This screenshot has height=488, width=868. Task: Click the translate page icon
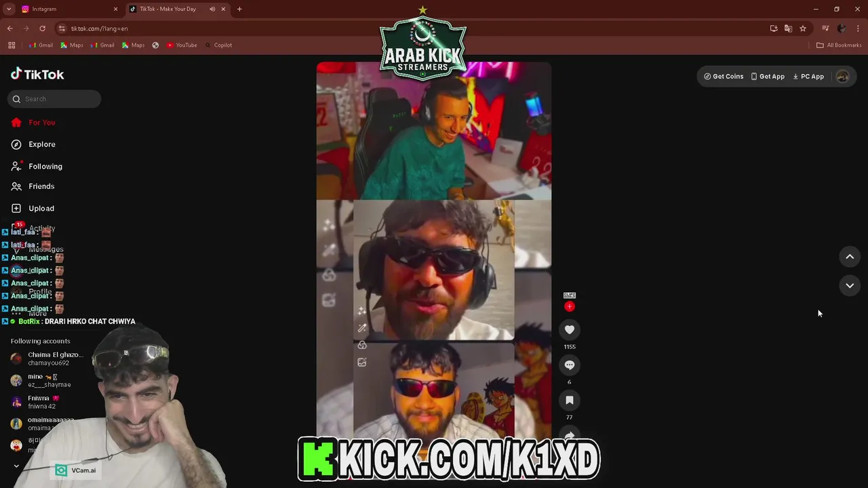(788, 28)
